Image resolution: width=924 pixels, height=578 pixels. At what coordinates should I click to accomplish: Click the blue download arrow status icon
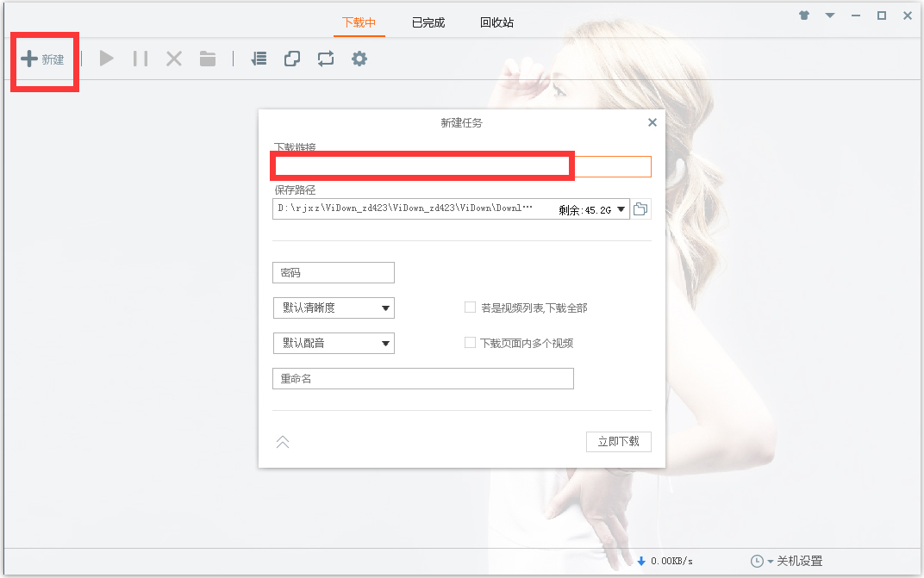[x=641, y=562]
